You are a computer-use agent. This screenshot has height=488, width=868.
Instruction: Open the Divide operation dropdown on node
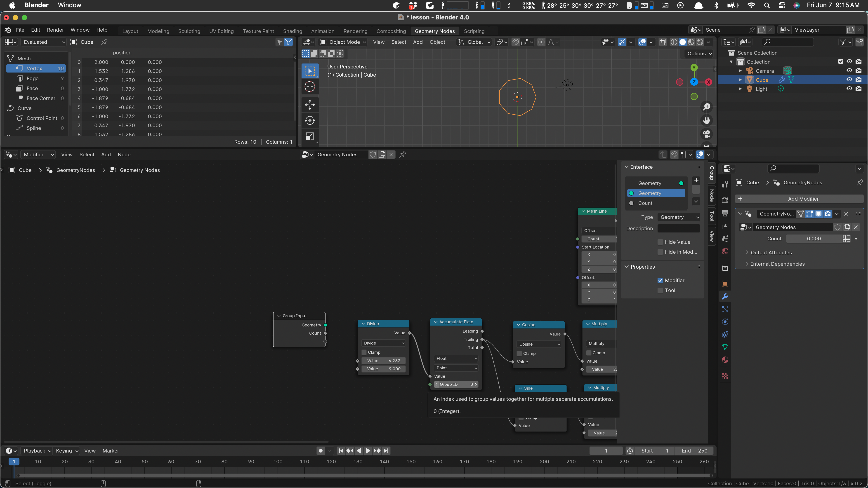pos(383,343)
